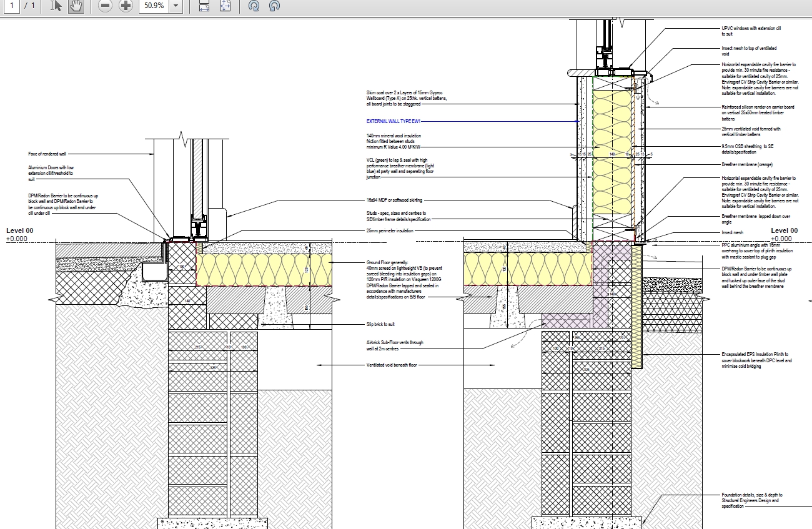
Task: Click the 'Slip brick to suit' annotation
Action: coord(380,325)
